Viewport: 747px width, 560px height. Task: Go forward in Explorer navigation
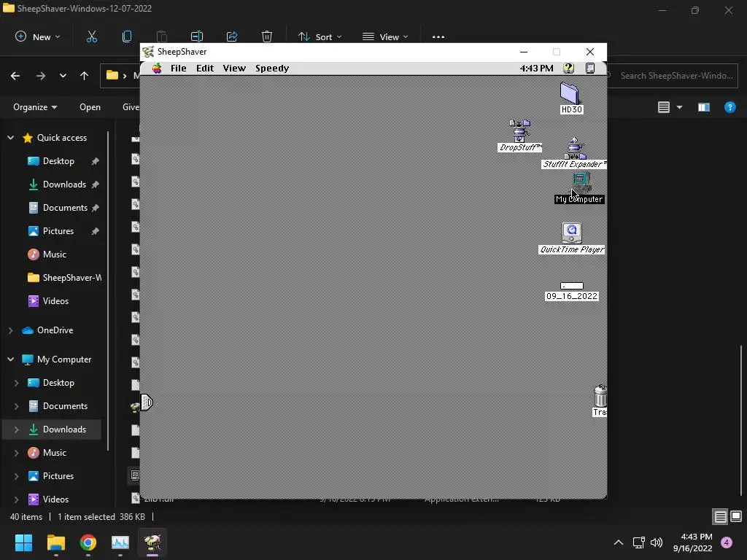(x=41, y=76)
